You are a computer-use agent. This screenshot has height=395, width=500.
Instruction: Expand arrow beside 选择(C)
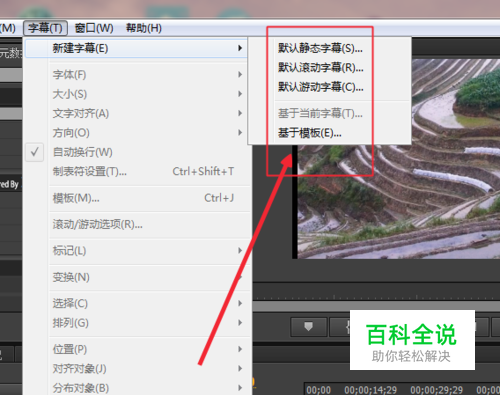[240, 303]
